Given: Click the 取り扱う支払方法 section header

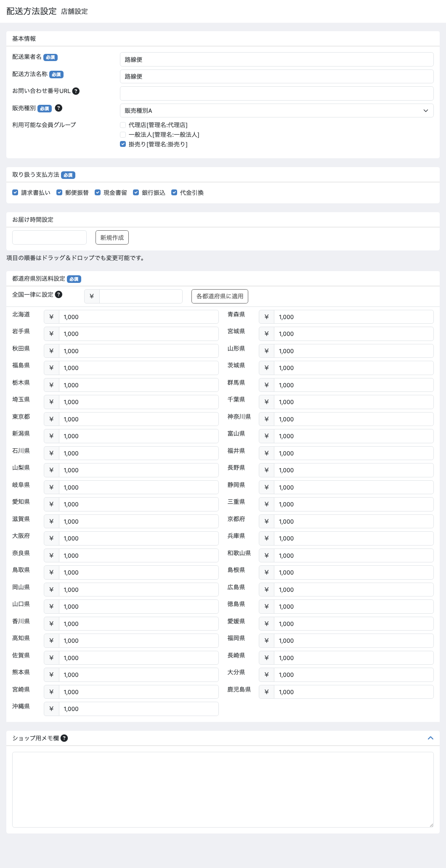Looking at the screenshot, I should 36,175.
